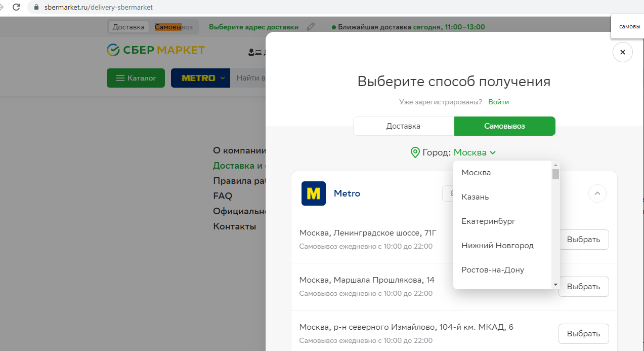Click the Metro store logo in list
644x351 pixels.
click(314, 193)
